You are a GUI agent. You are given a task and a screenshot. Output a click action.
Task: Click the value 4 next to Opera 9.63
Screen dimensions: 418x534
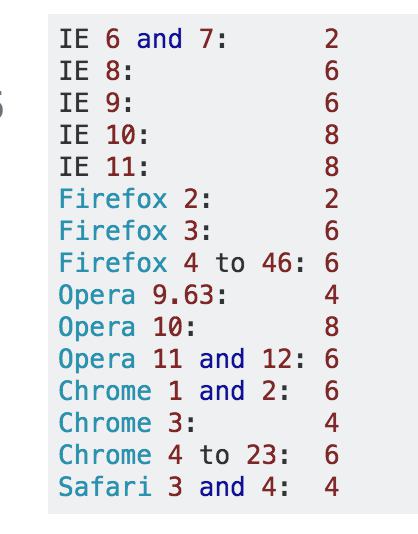[x=331, y=295]
